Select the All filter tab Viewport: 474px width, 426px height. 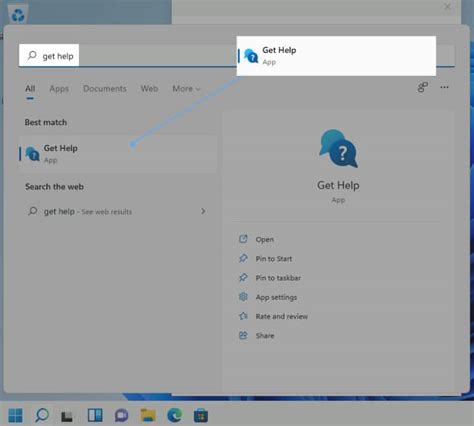tap(30, 89)
